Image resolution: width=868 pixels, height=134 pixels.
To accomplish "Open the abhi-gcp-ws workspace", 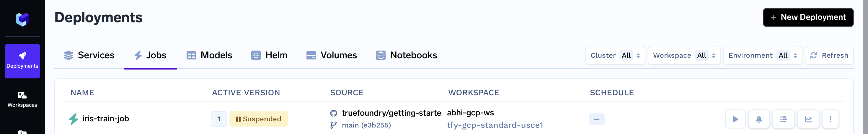I will point(470,113).
